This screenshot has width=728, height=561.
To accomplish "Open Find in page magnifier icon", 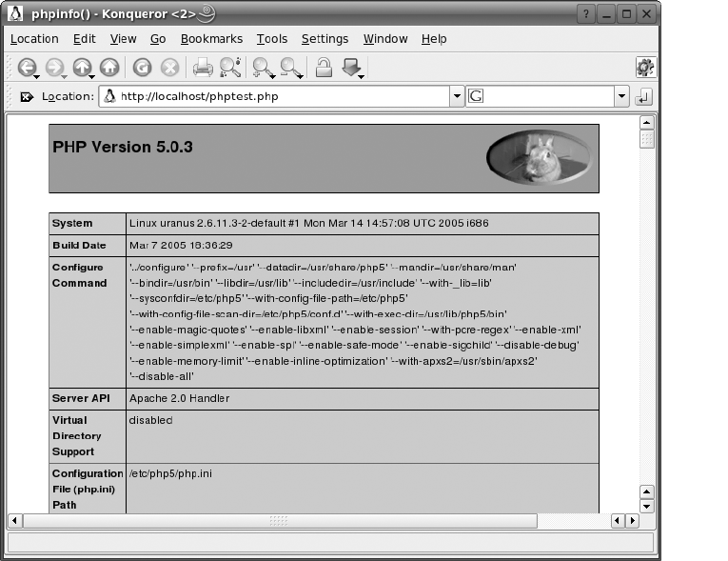I will coord(230,68).
